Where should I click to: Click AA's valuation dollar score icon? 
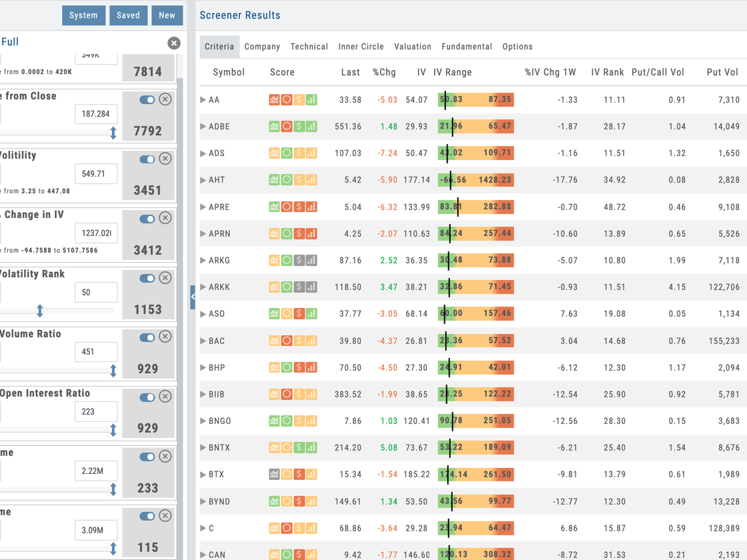(x=299, y=99)
